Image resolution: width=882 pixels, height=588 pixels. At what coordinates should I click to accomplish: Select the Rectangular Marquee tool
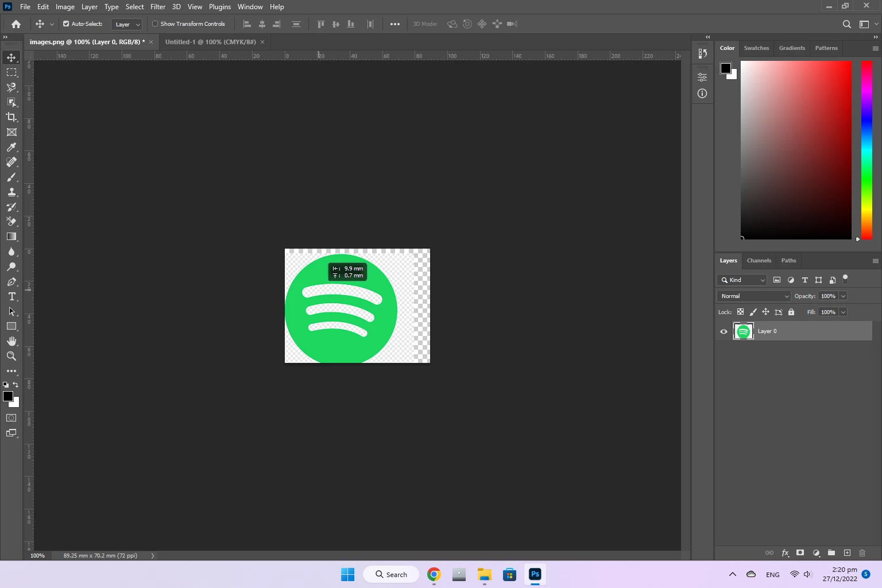click(x=11, y=72)
